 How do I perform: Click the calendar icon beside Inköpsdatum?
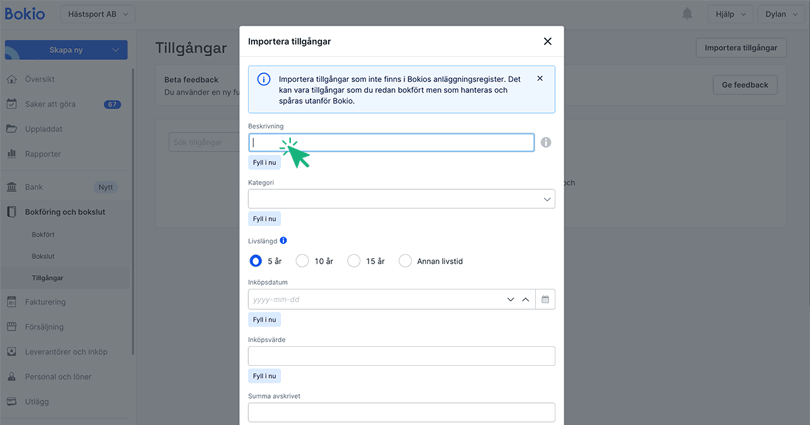click(x=545, y=299)
